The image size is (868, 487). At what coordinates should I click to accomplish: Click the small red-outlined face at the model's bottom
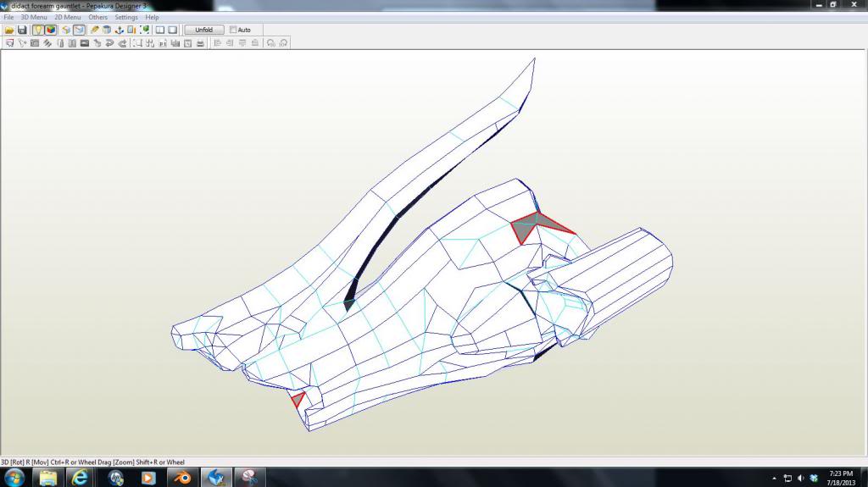pos(298,399)
